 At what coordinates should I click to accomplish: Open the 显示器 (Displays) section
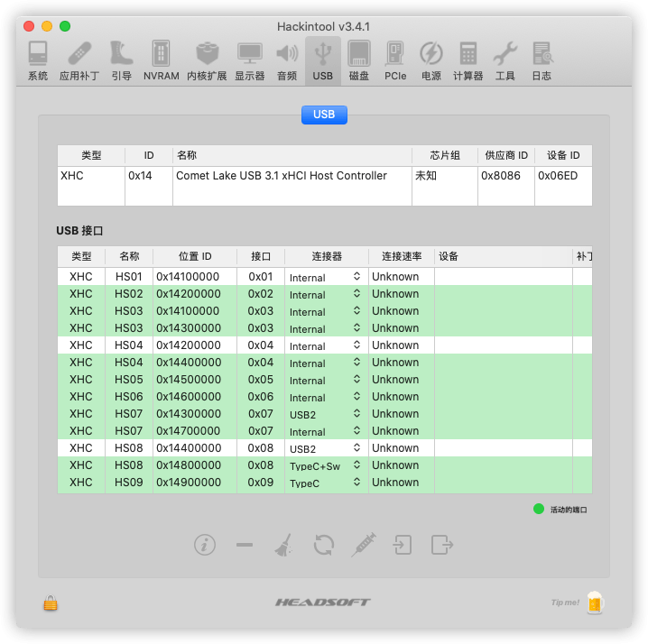pyautogui.click(x=250, y=60)
